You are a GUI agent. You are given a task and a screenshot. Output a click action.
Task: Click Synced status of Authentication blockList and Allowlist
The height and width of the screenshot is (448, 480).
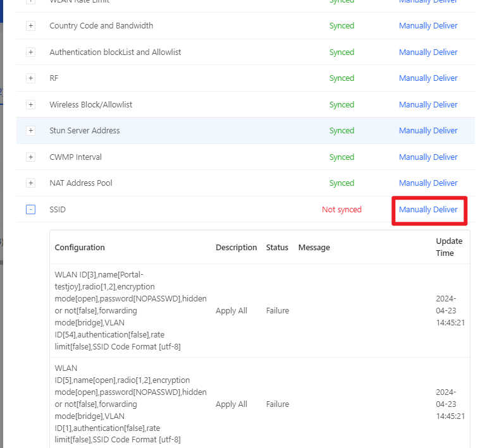click(x=342, y=52)
